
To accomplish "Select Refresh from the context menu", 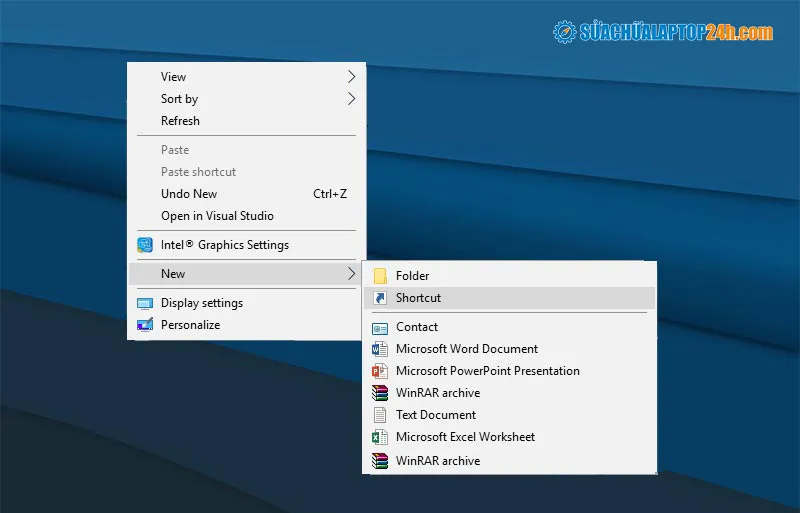I will pos(180,121).
